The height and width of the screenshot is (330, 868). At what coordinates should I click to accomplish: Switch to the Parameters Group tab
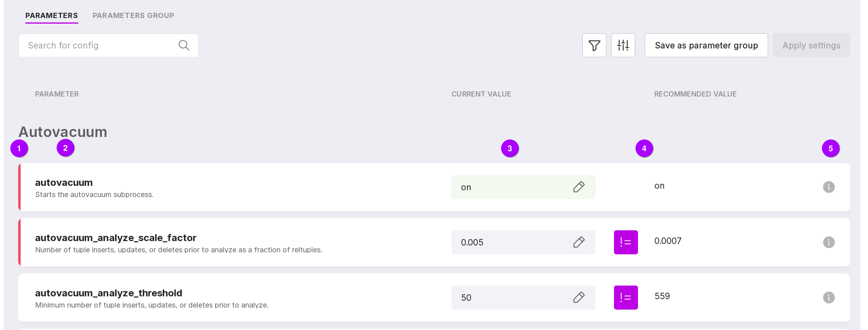(133, 15)
